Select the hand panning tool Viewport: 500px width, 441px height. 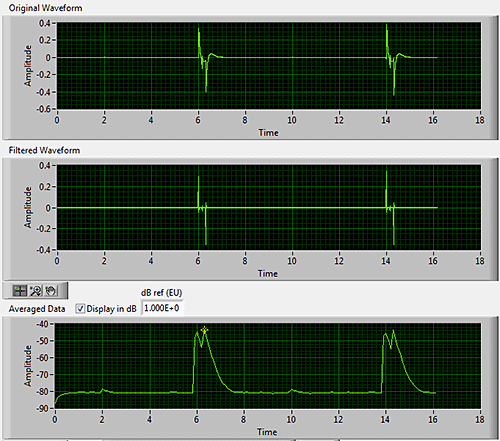click(51, 291)
